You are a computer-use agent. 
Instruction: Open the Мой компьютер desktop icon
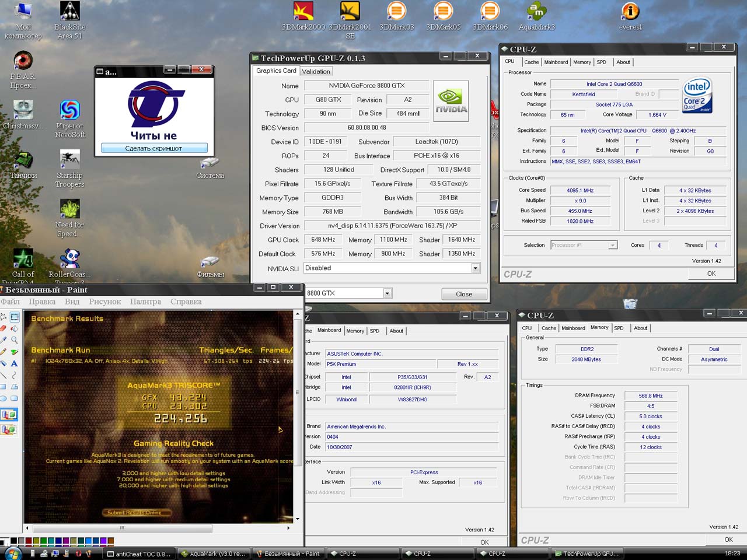[23, 20]
